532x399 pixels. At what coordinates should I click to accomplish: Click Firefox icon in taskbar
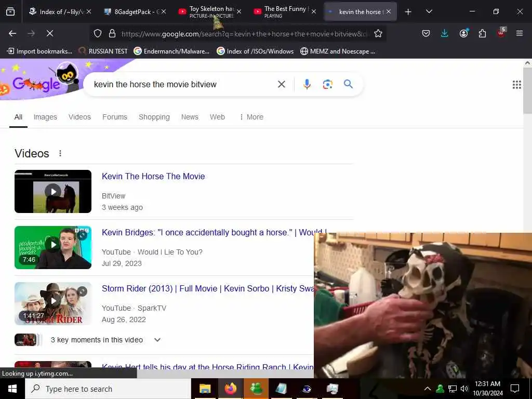[230, 389]
